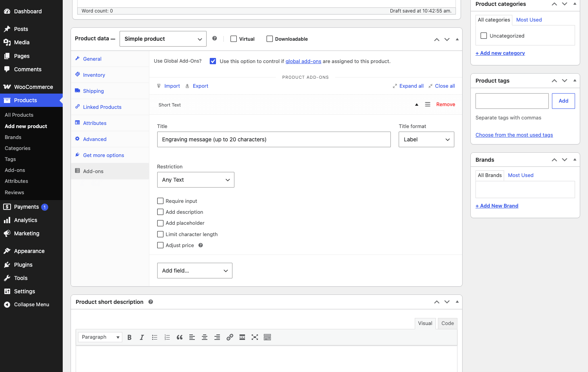Switch to the Most Used categories tab
The height and width of the screenshot is (372, 588).
[x=529, y=20]
